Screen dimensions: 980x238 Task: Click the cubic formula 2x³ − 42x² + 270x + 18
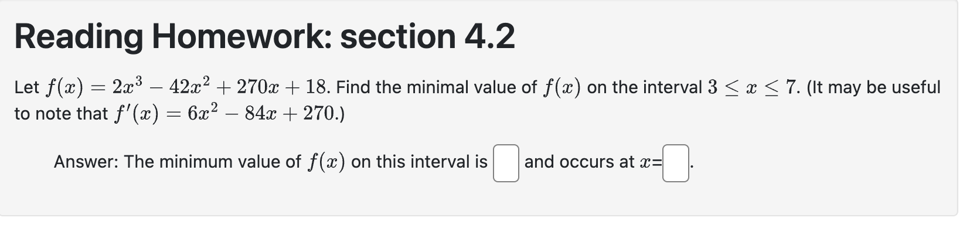click(219, 87)
